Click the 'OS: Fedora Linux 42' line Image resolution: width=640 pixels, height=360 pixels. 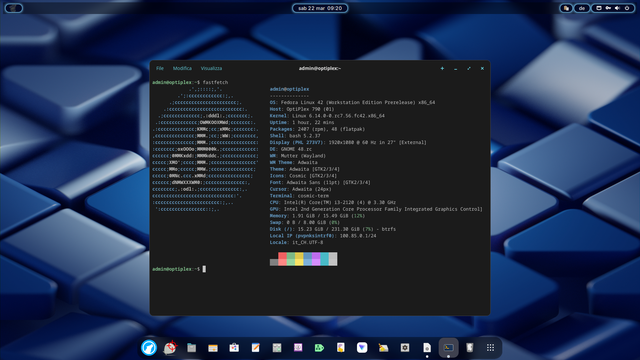[352, 102]
